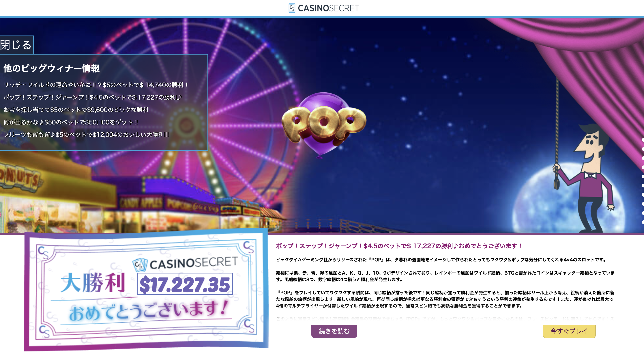Open the リッチ・ワイルド $14,740 winner story
The height and width of the screenshot is (354, 644).
tap(96, 85)
